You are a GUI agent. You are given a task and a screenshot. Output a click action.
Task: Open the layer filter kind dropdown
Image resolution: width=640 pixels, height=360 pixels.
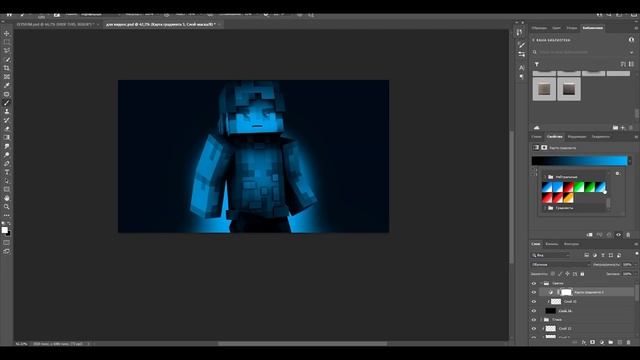pos(551,255)
